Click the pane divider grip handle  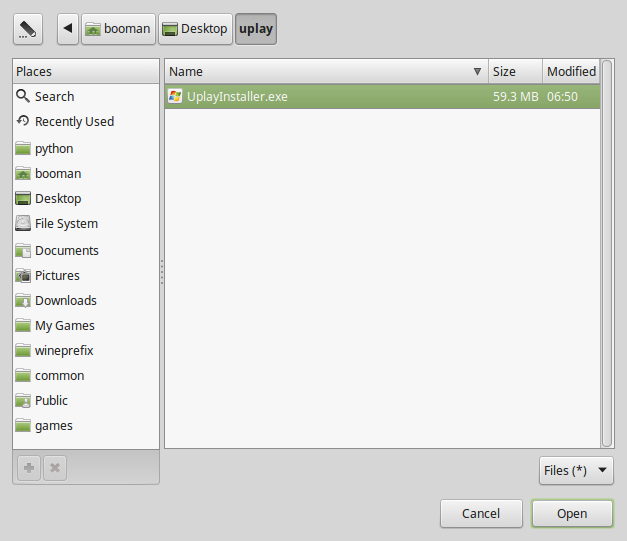tap(162, 272)
